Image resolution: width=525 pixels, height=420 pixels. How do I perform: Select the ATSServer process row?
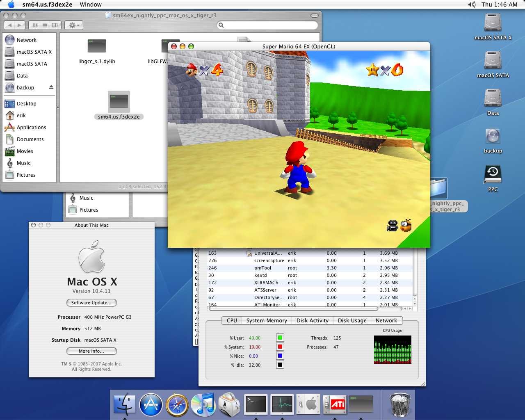coord(310,290)
